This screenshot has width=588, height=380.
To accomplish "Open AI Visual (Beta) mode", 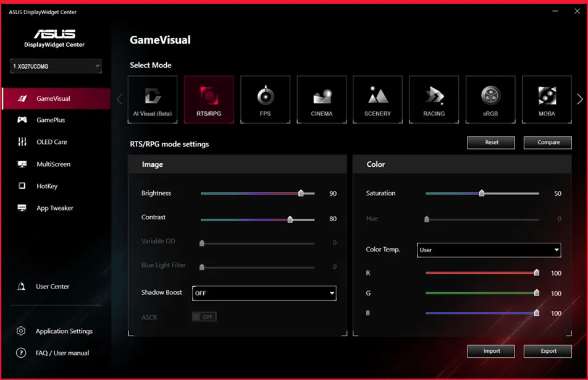I will click(153, 99).
